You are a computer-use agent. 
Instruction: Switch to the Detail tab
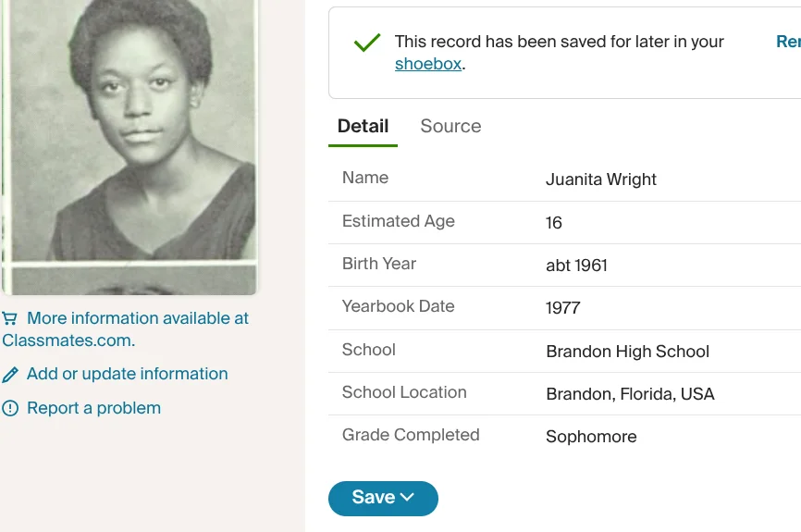[x=363, y=127]
